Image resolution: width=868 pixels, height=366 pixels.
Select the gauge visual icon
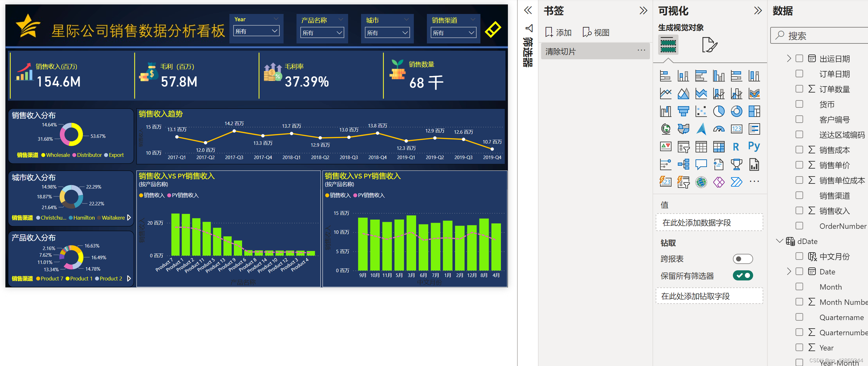718,129
